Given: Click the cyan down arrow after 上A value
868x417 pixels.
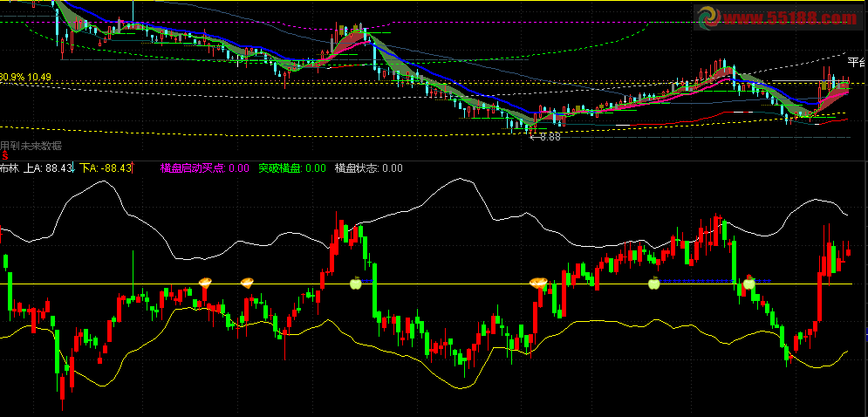Looking at the screenshot, I should point(73,168).
